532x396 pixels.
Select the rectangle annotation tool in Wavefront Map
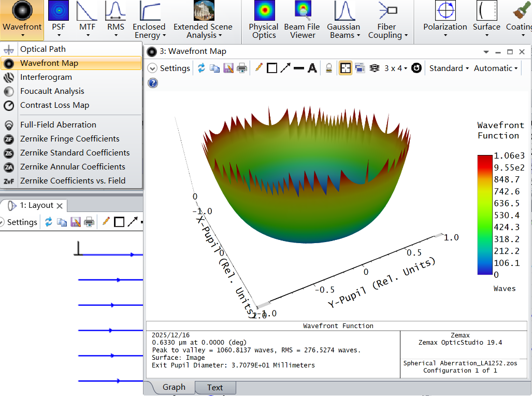[272, 68]
